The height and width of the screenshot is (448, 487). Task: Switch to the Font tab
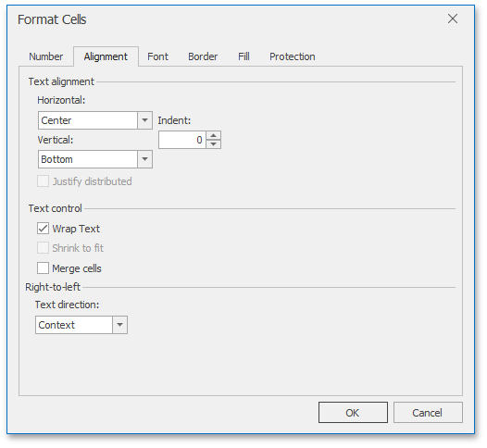(157, 56)
